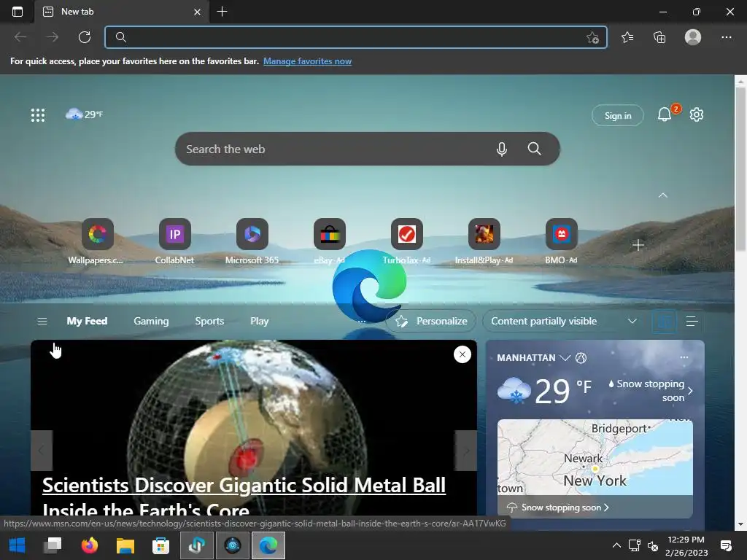The image size is (747, 560).
Task: Open Settings and more ellipsis menu
Action: (x=726, y=37)
